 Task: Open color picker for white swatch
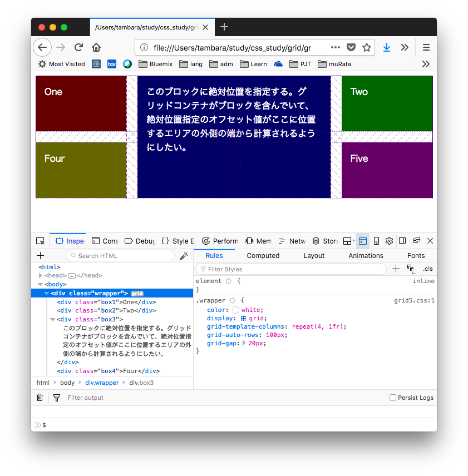coord(236,310)
